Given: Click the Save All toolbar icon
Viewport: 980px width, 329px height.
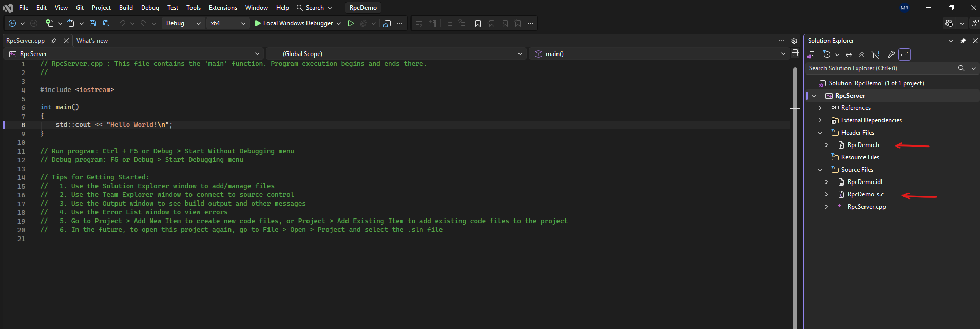Looking at the screenshot, I should point(106,23).
